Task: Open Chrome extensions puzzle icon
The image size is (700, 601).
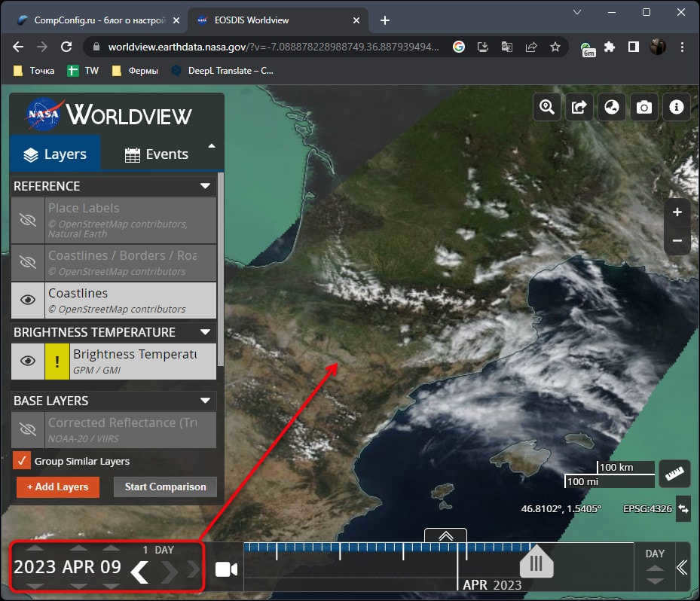Action: click(x=610, y=47)
